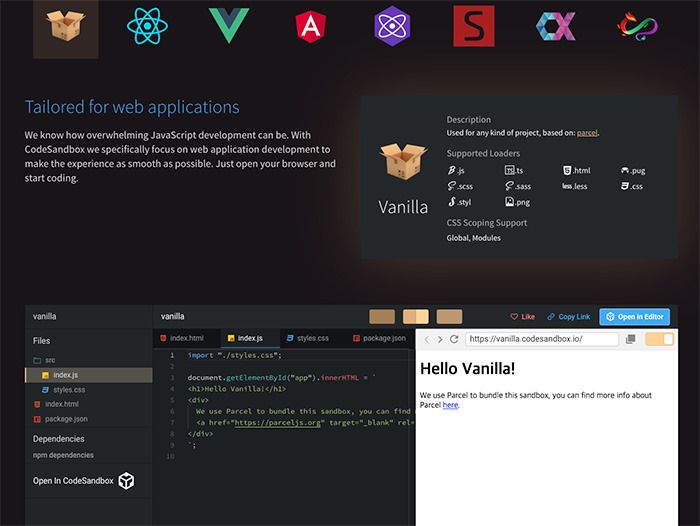Click the .sass loader icon
Viewport: 700px width, 526px height.
point(509,186)
